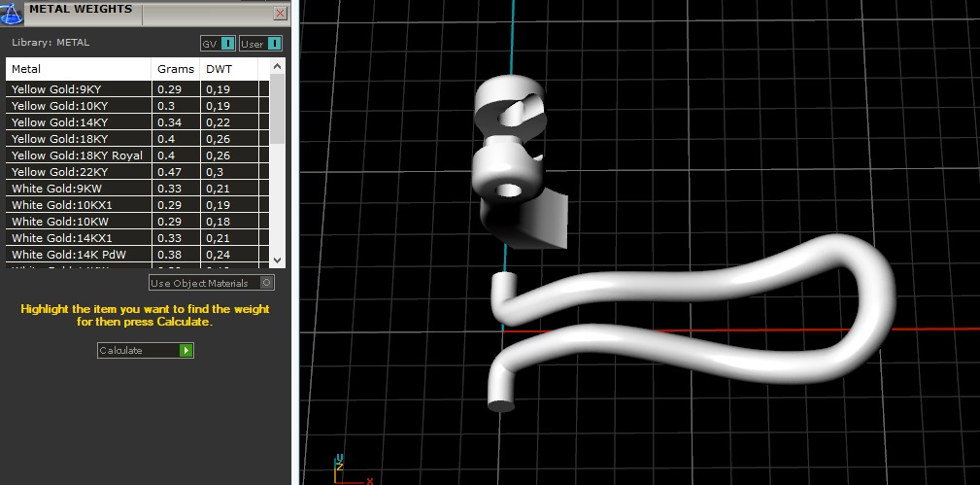Select the White Gold:14KX1 row

[138, 238]
